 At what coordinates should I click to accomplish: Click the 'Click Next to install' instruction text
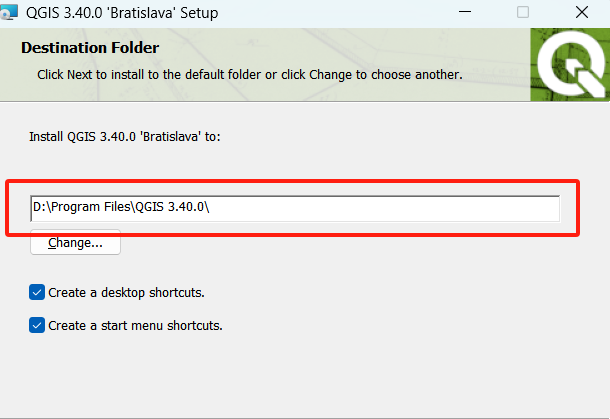(x=249, y=75)
